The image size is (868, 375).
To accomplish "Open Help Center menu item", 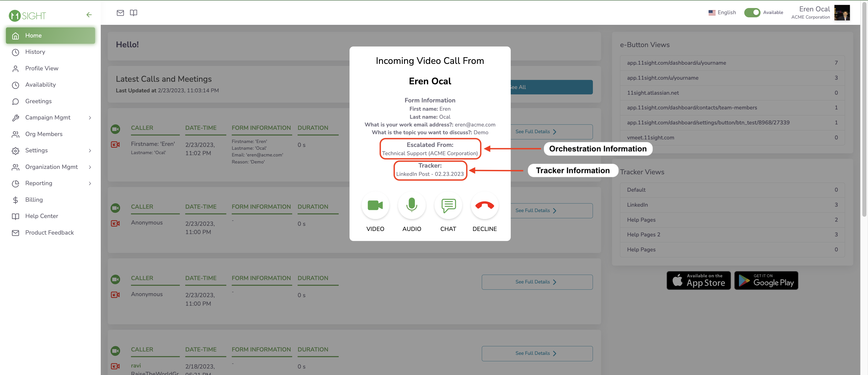I will pyautogui.click(x=50, y=216).
